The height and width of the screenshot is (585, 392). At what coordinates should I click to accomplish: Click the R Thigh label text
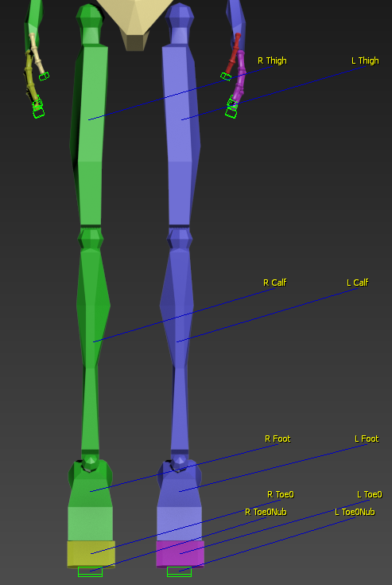click(272, 60)
